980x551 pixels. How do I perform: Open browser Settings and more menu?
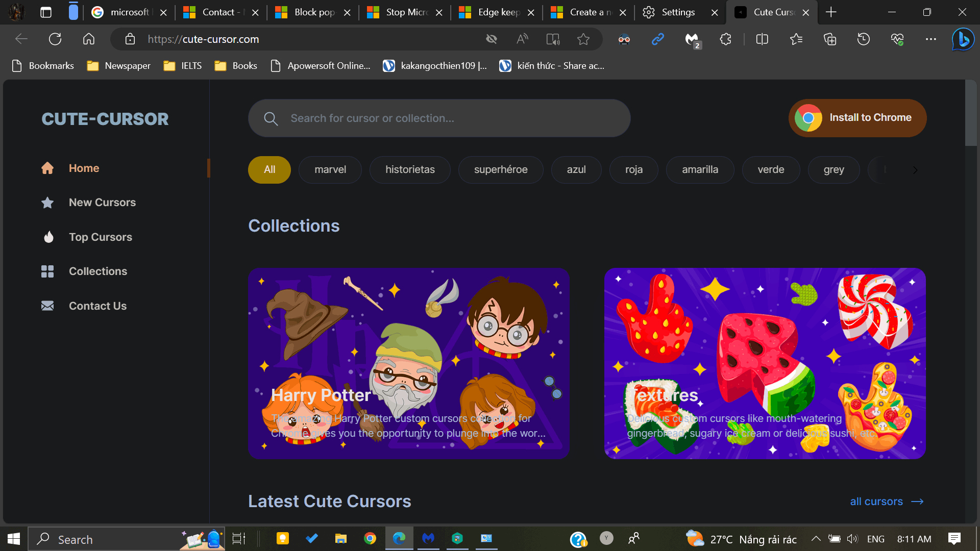point(931,39)
